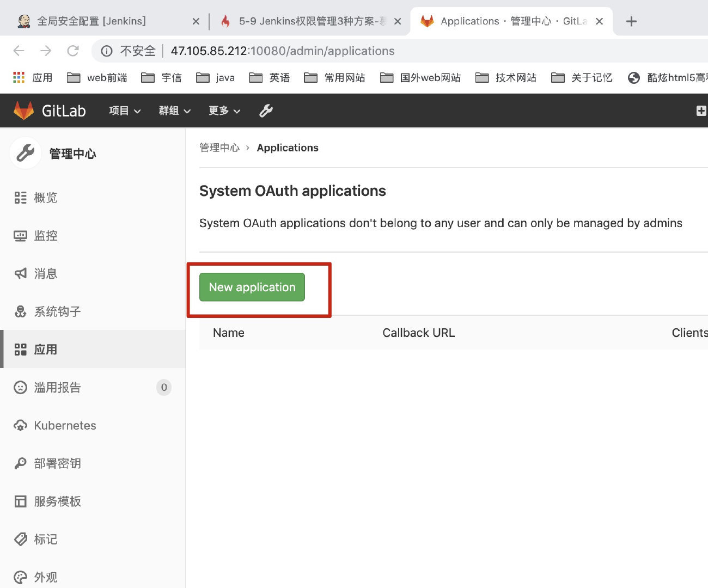708x588 pixels.
Task: Open a new browser tab with plus
Action: tap(631, 21)
